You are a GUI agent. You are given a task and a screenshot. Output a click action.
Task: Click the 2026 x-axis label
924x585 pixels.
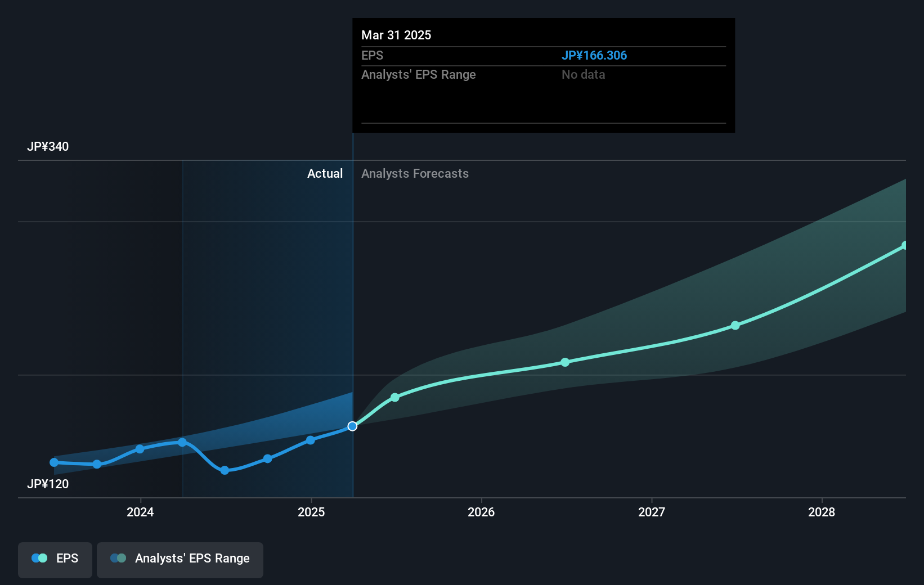tap(481, 512)
